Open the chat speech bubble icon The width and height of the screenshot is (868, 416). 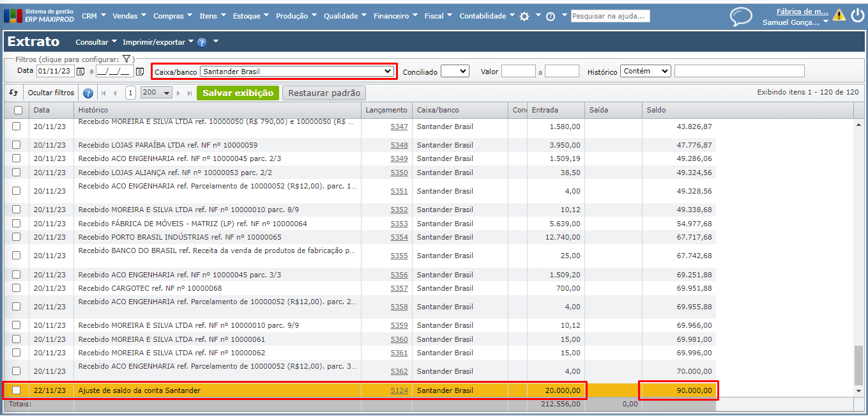741,16
